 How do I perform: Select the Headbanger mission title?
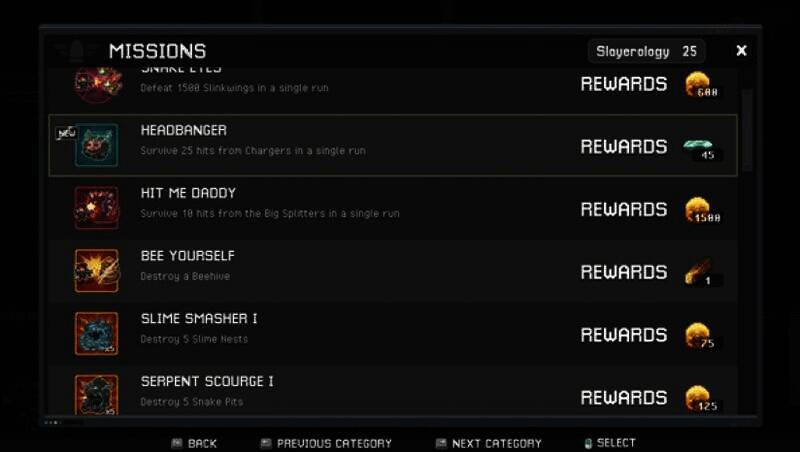click(184, 130)
